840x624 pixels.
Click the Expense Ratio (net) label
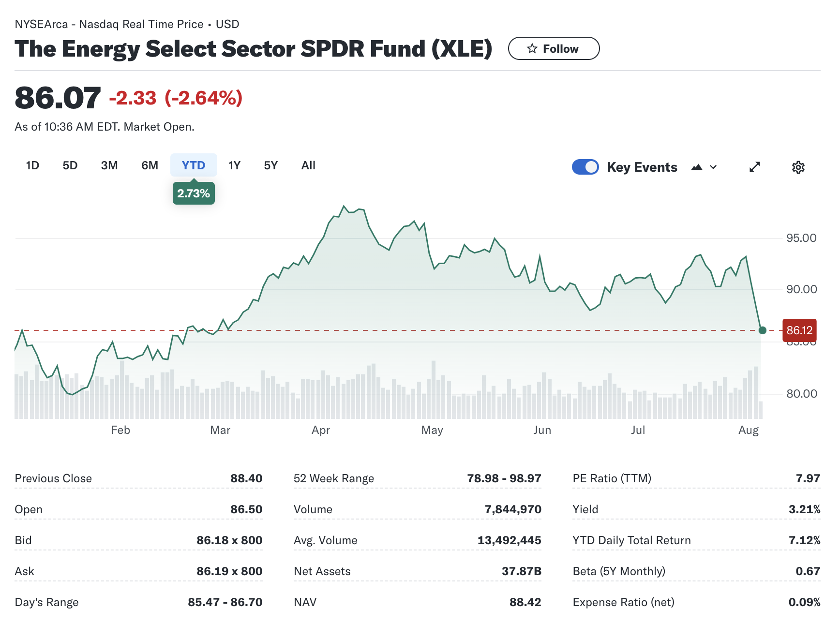pyautogui.click(x=623, y=602)
